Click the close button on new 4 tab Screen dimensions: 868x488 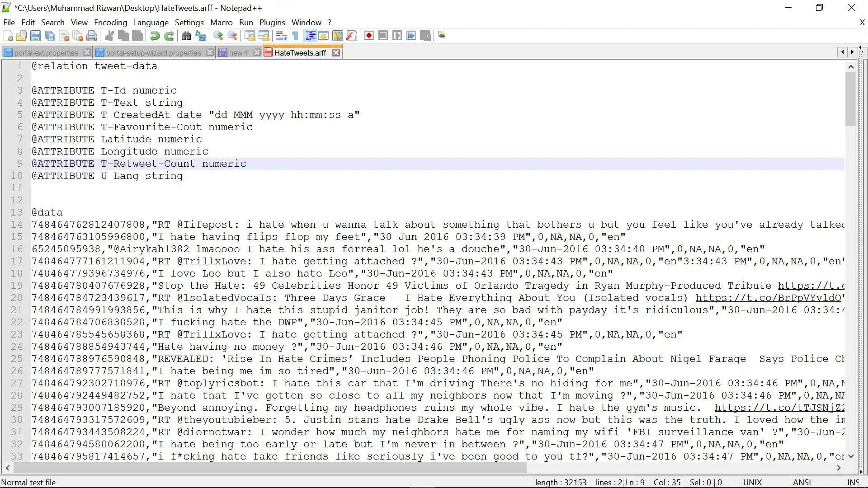point(256,52)
